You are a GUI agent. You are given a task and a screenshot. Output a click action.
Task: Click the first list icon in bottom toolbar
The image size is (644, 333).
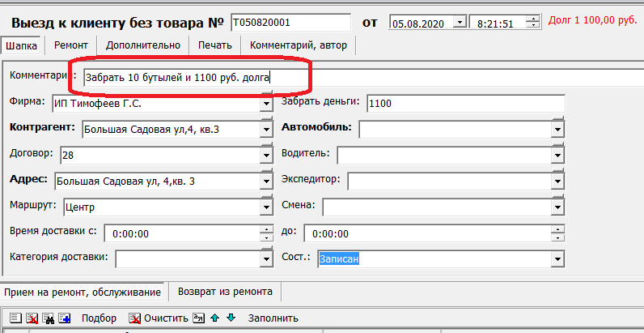click(x=15, y=318)
